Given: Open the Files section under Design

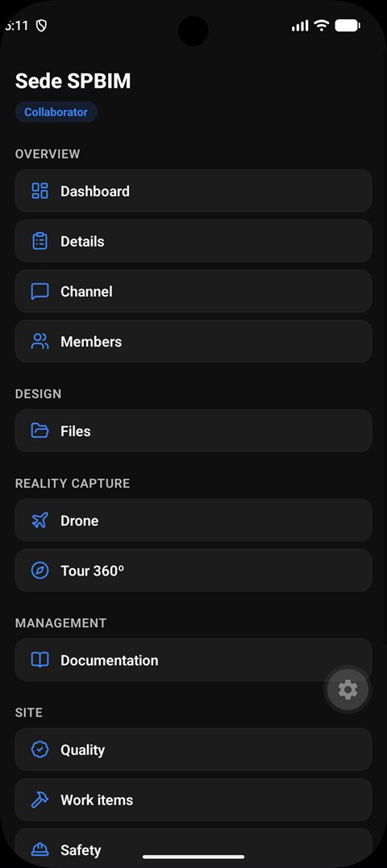Looking at the screenshot, I should tap(193, 430).
